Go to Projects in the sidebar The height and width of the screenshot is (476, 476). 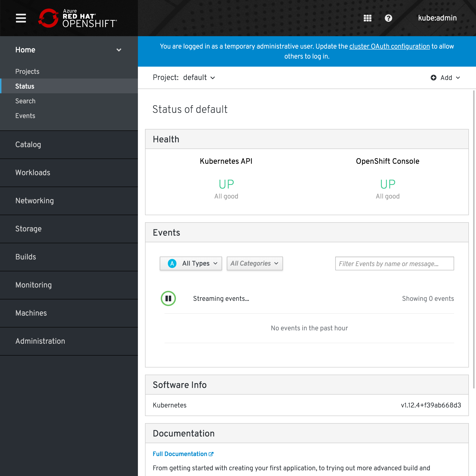click(27, 71)
